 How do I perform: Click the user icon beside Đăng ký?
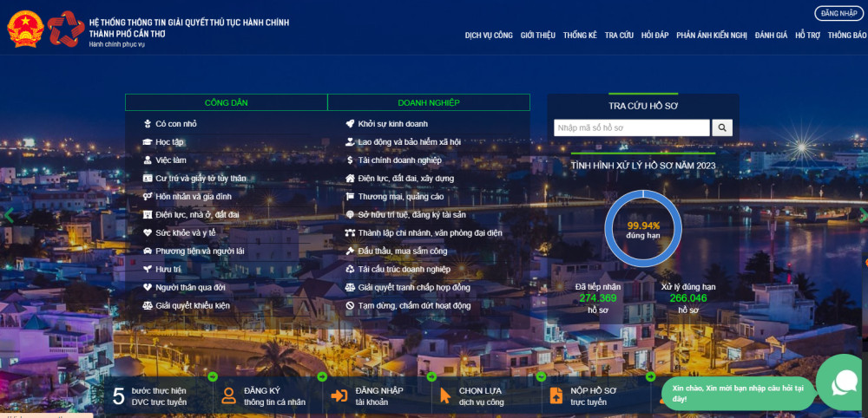tap(228, 396)
